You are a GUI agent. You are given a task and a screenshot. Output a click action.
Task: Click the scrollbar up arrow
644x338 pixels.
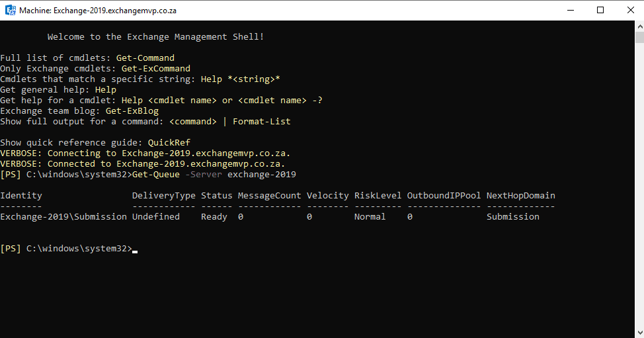tap(639, 26)
